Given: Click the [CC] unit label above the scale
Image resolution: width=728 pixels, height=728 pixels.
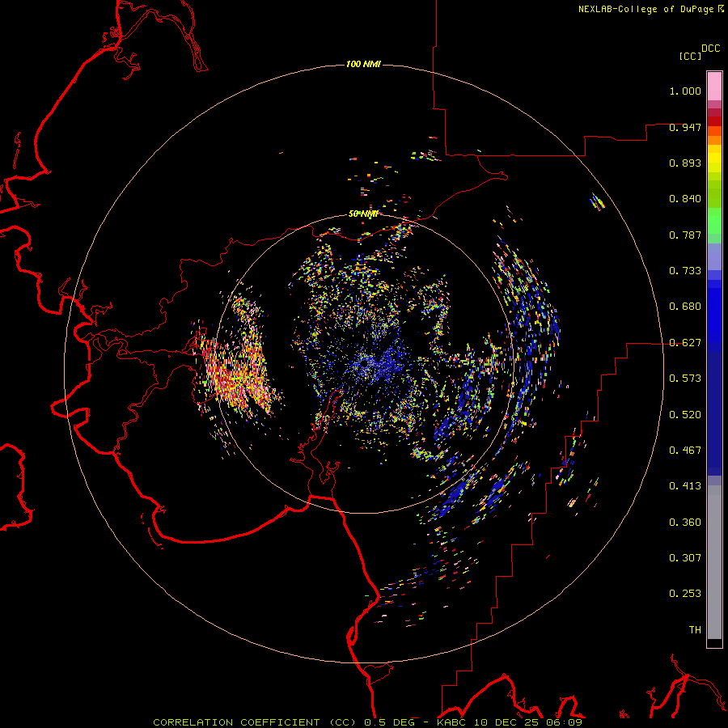Looking at the screenshot, I should coord(690,56).
